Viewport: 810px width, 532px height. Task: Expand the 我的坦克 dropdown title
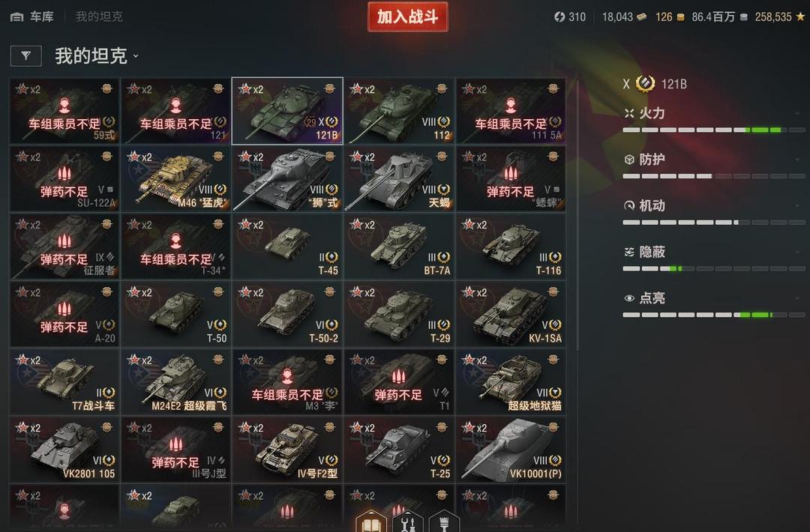tap(97, 55)
